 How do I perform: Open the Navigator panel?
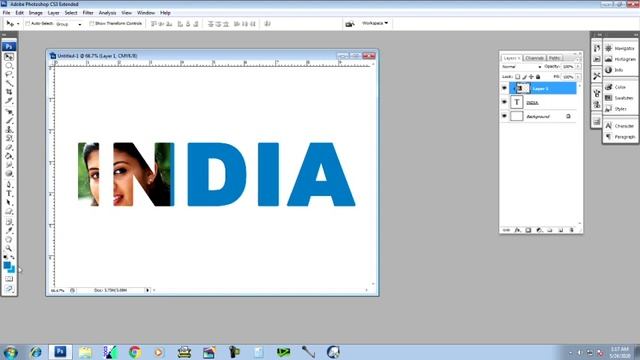[x=620, y=48]
